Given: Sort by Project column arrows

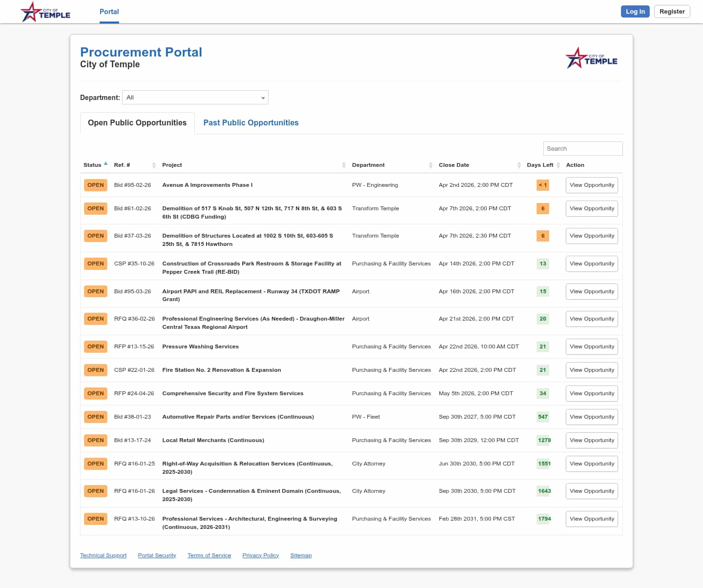Looking at the screenshot, I should tap(344, 165).
